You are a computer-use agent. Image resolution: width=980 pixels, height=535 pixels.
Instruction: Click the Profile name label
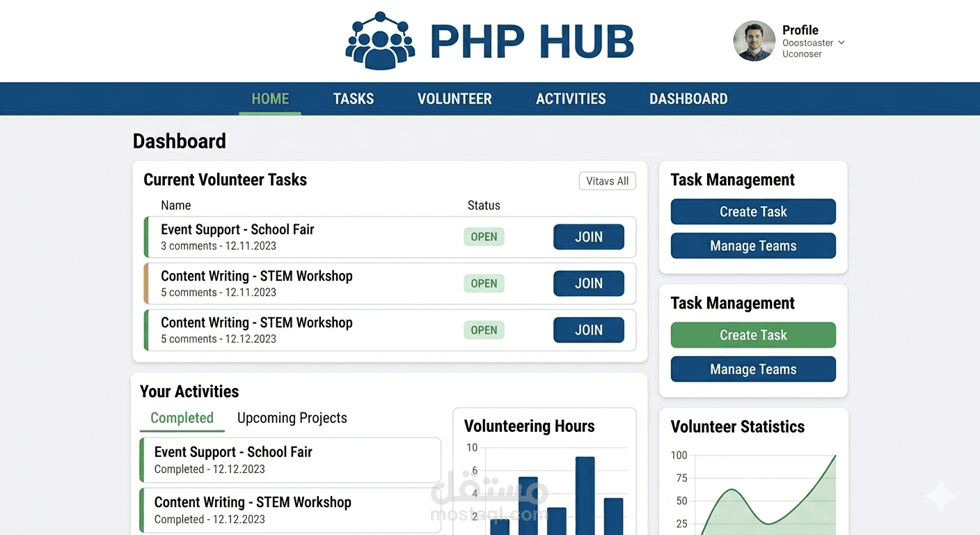[x=800, y=30]
